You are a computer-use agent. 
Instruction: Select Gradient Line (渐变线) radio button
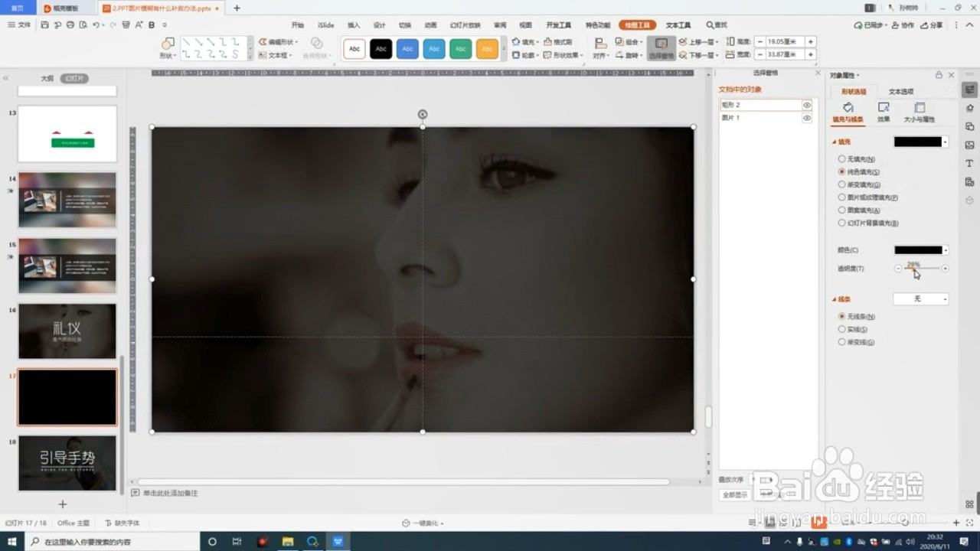(x=842, y=342)
